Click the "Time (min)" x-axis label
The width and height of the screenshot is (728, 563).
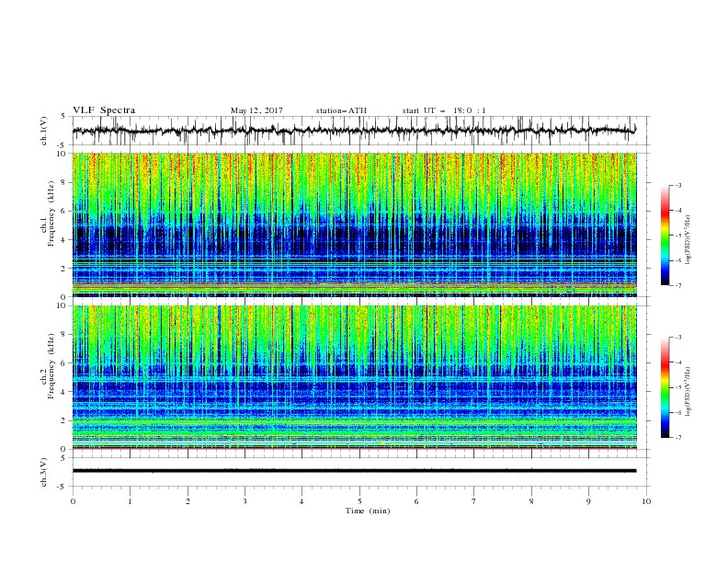(x=368, y=511)
